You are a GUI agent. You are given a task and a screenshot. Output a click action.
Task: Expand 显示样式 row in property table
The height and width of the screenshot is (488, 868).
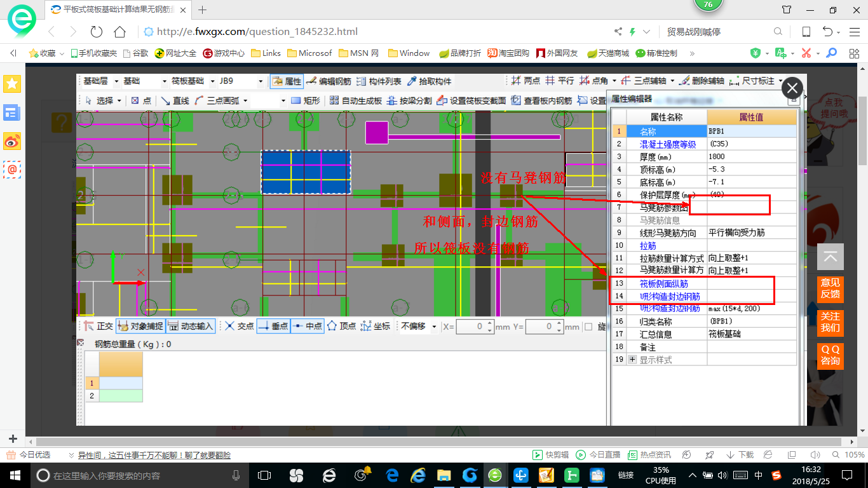[x=632, y=360]
